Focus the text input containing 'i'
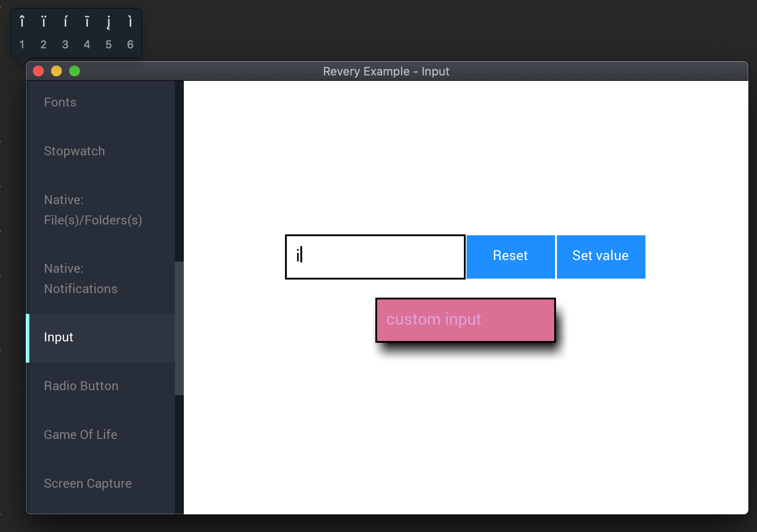This screenshot has height=532, width=757. pyautogui.click(x=375, y=257)
